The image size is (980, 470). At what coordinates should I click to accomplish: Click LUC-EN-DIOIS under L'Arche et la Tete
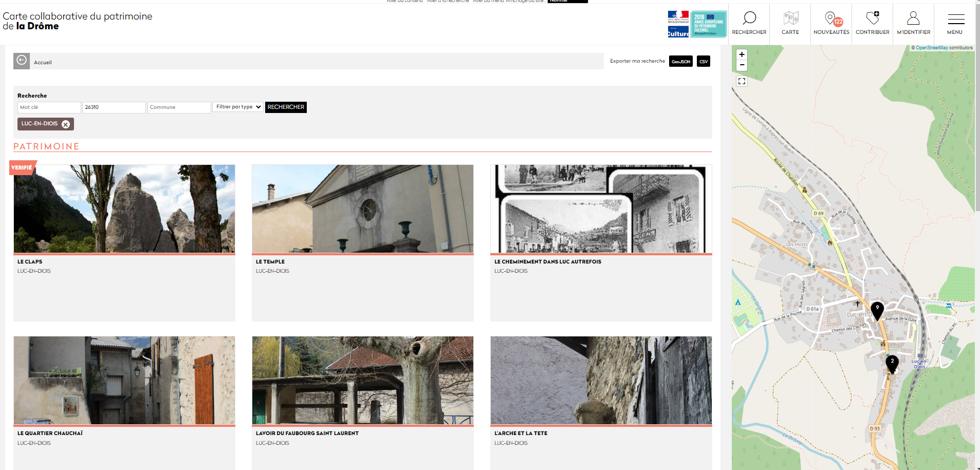[511, 443]
